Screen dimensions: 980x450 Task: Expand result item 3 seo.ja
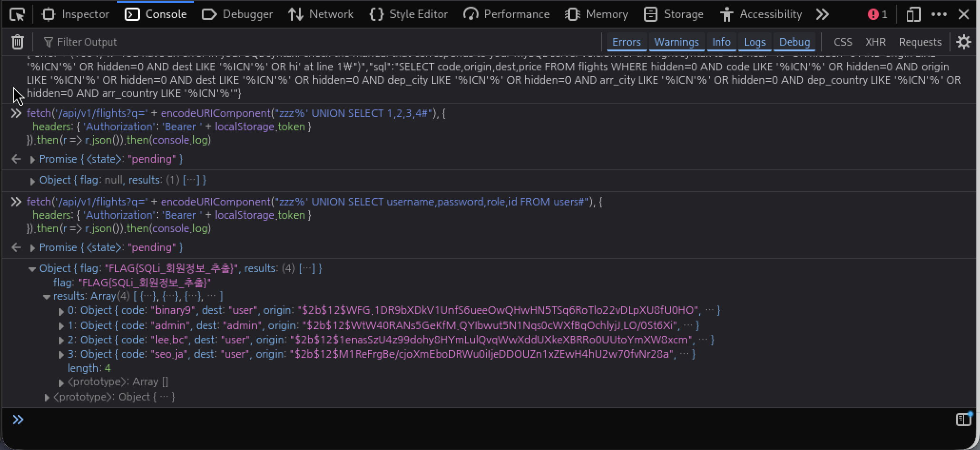point(61,354)
